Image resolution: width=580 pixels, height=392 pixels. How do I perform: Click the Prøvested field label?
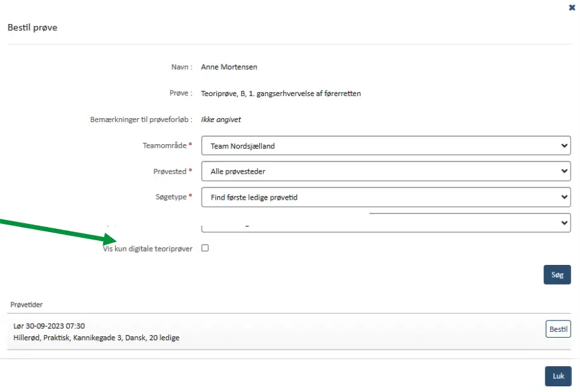coord(170,171)
